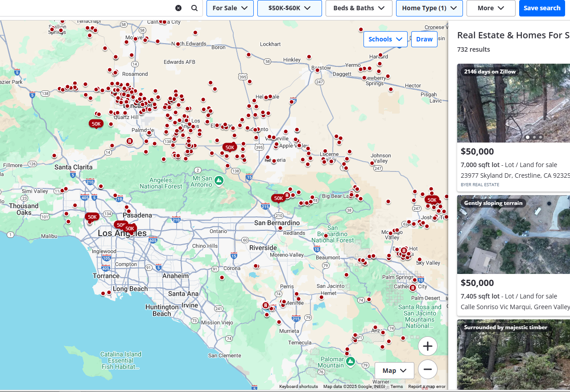Click the 23977 Skyland Dr address text
This screenshot has width=570, height=392.
click(515, 176)
